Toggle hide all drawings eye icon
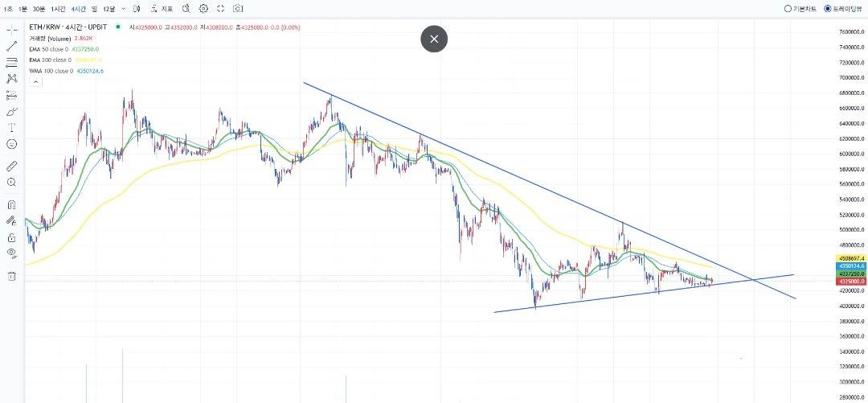The image size is (868, 403). coord(11,253)
